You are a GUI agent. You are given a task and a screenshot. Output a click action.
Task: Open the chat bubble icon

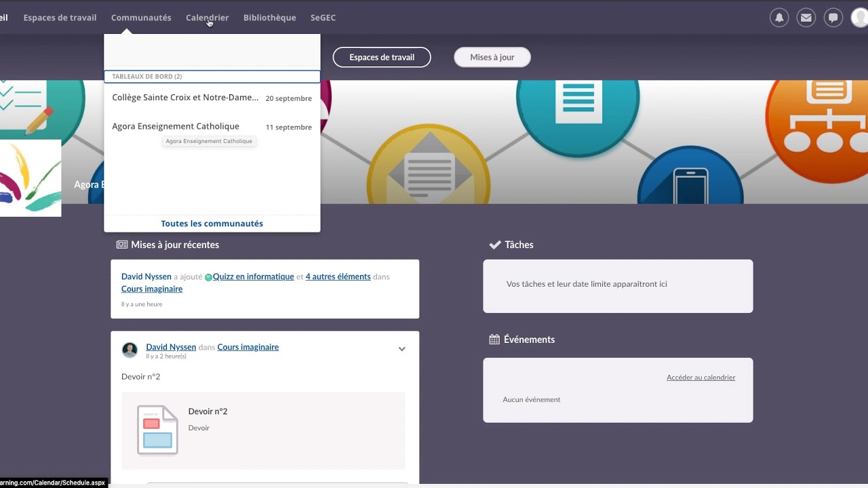click(x=833, y=18)
